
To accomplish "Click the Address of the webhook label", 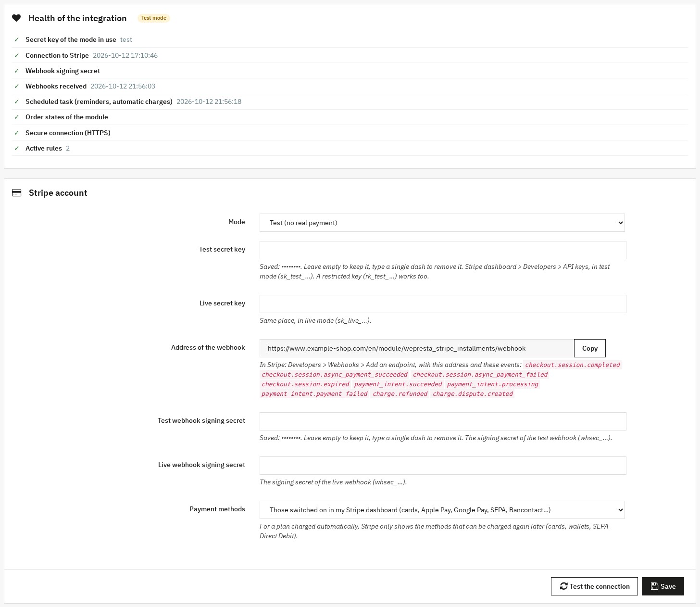I will point(208,347).
